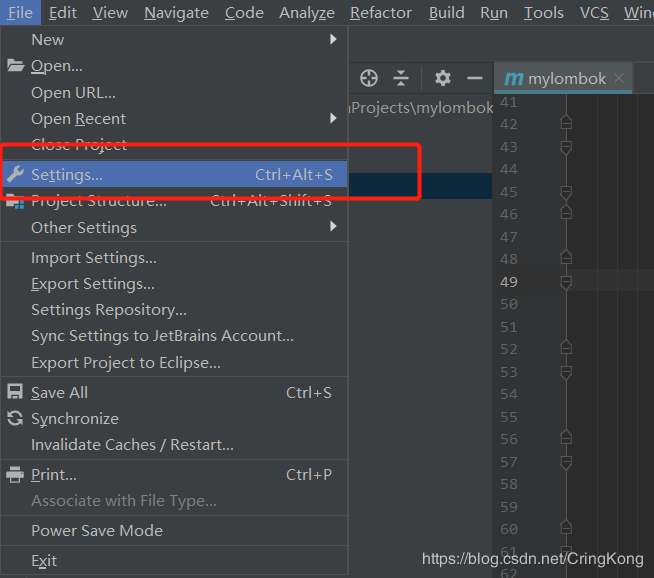654x578 pixels.
Task: Toggle fold marker at line 56
Action: [566, 437]
